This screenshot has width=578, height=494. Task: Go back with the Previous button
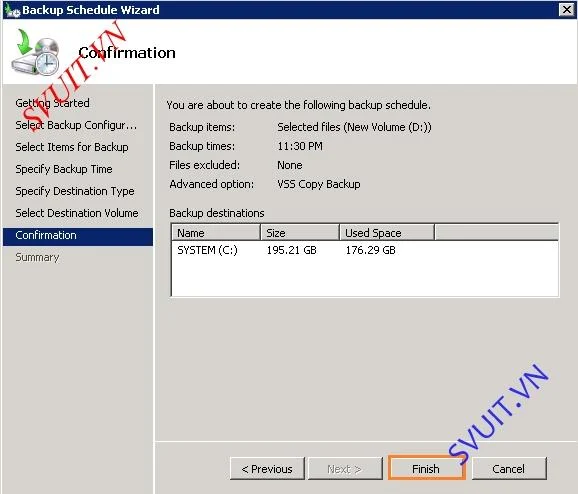pyautogui.click(x=267, y=469)
